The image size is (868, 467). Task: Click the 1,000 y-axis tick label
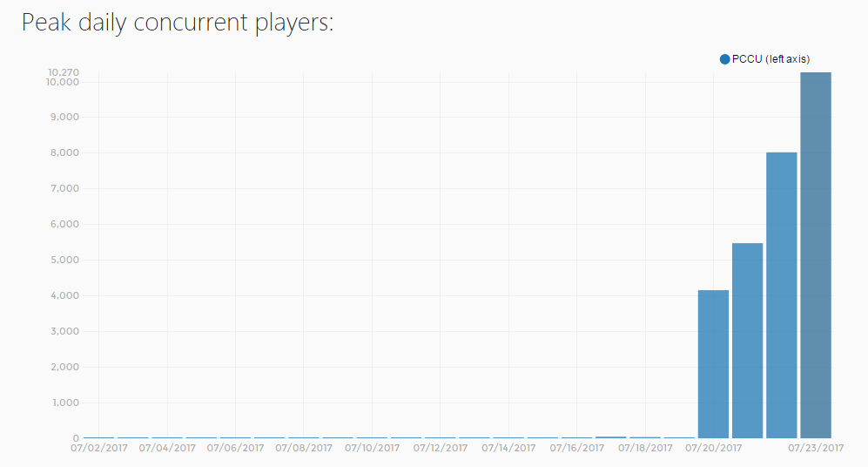coord(66,403)
